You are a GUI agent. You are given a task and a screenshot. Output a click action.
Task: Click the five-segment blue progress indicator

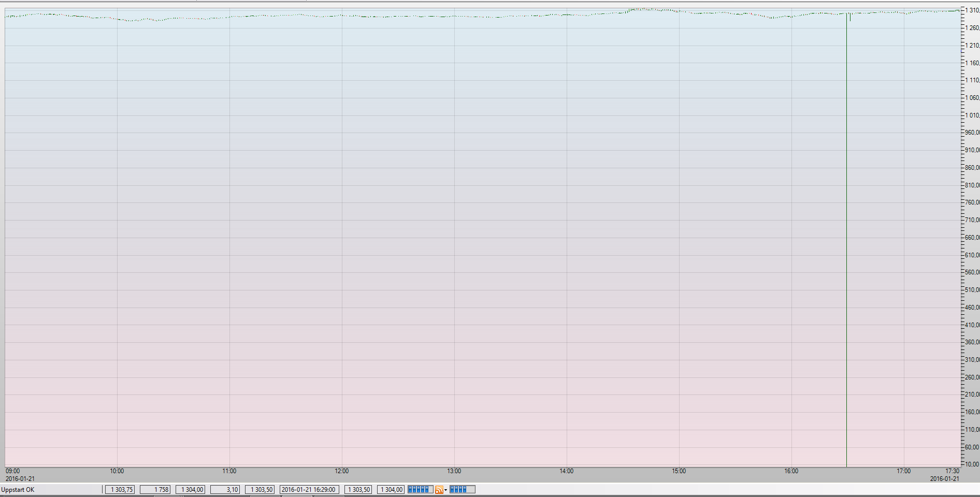click(x=420, y=489)
